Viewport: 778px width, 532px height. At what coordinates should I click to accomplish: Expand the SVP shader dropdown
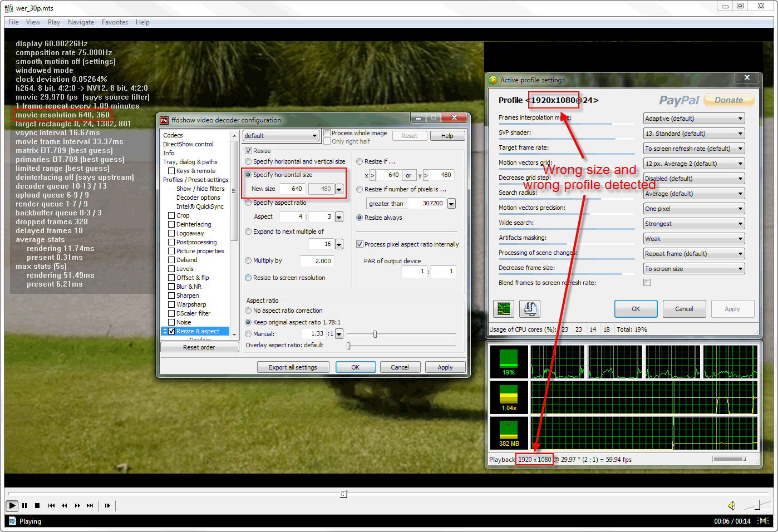[x=693, y=134]
